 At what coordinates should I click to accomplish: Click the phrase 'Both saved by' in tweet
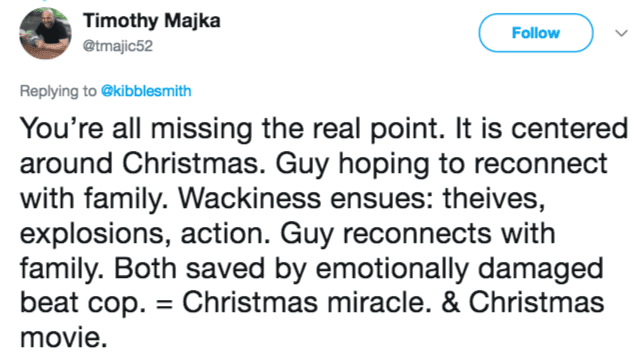210,269
